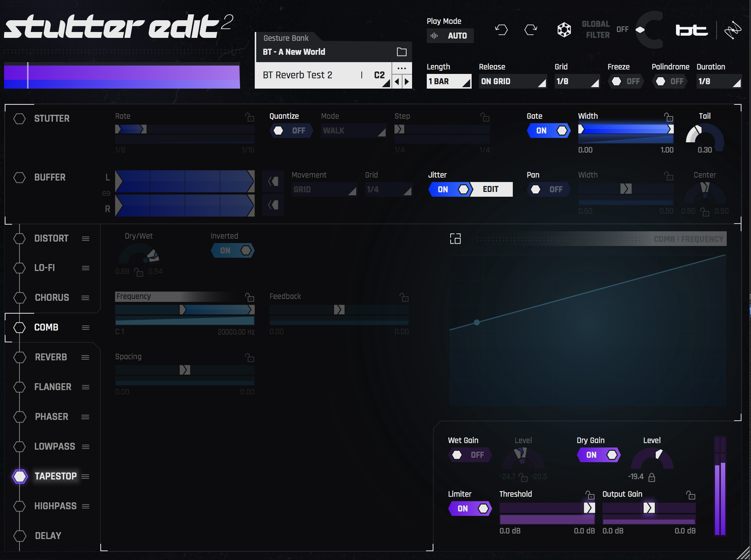Toggle the Stutter Quantize switch
Image resolution: width=751 pixels, height=560 pixels.
[x=291, y=131]
